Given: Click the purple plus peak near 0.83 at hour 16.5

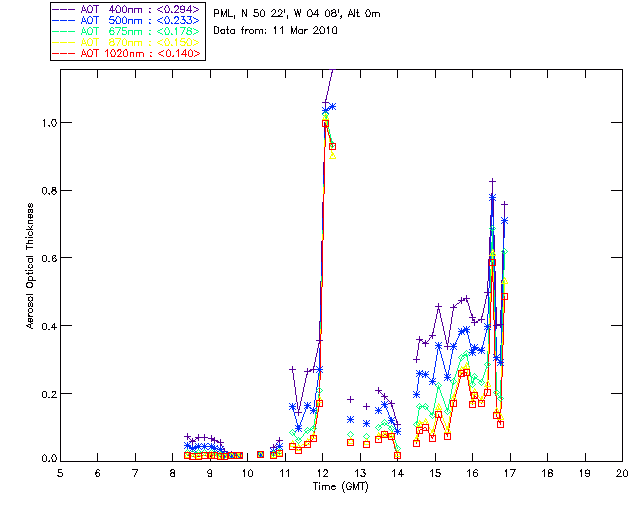Looking at the screenshot, I should (x=493, y=181).
